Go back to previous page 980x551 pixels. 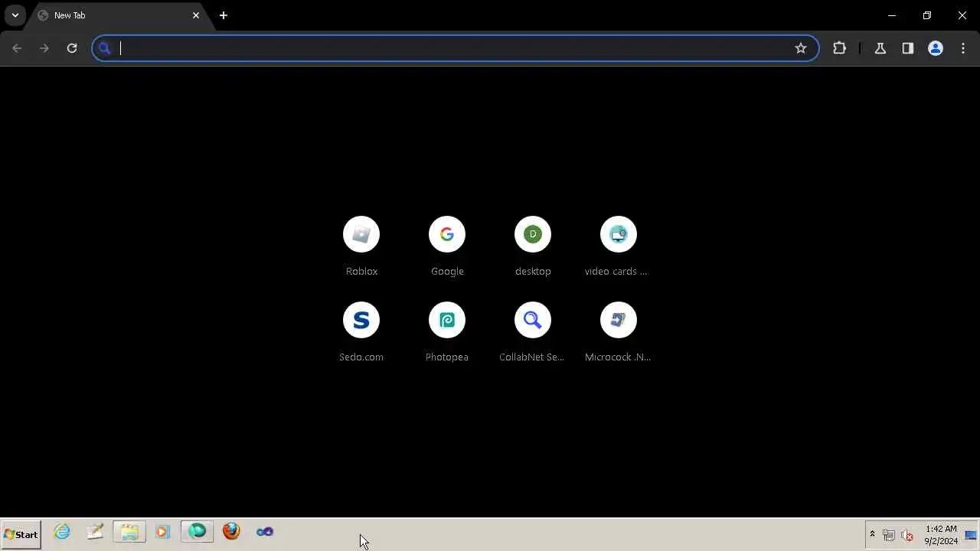point(17,48)
